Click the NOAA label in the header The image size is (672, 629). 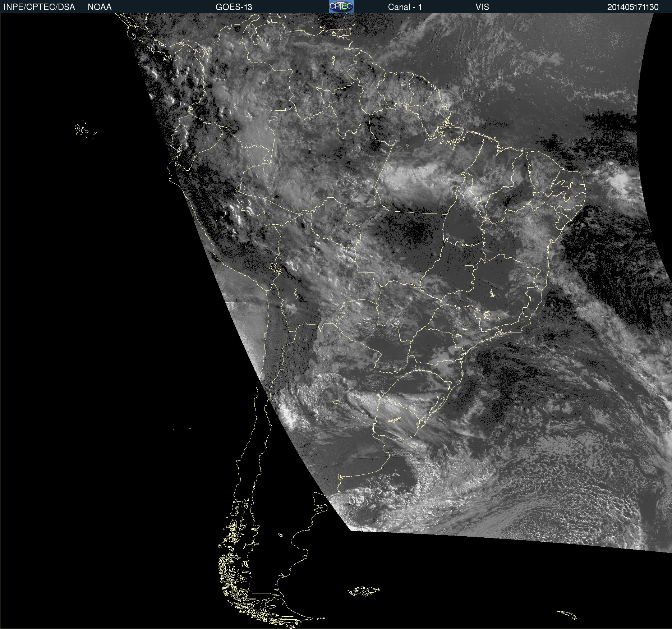click(100, 7)
